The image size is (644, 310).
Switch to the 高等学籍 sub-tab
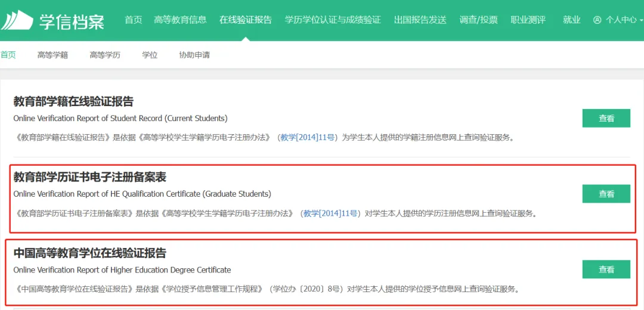(52, 55)
